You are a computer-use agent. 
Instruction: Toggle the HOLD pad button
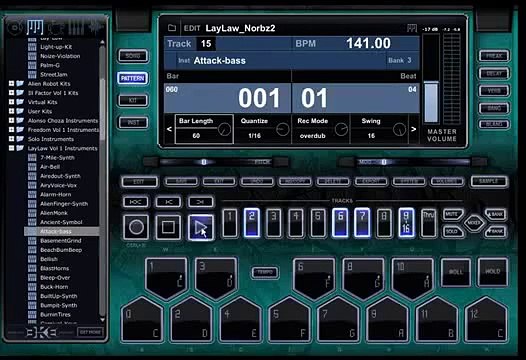coord(492,272)
